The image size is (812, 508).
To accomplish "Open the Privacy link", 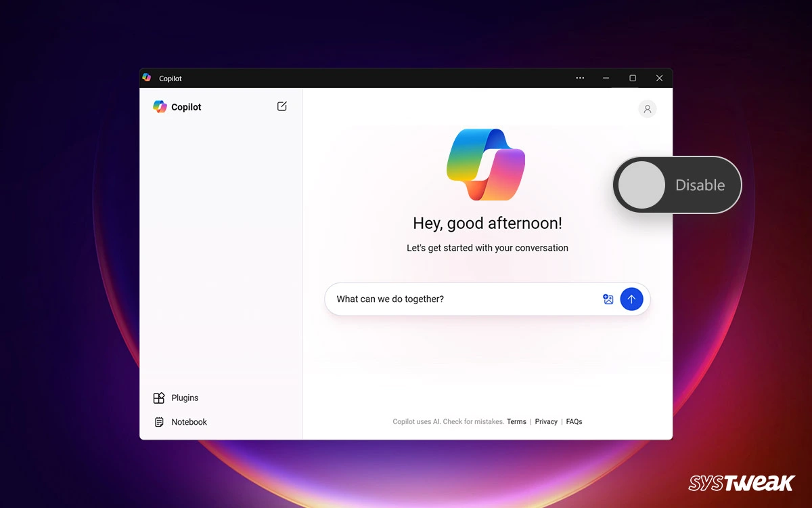I will [x=546, y=421].
